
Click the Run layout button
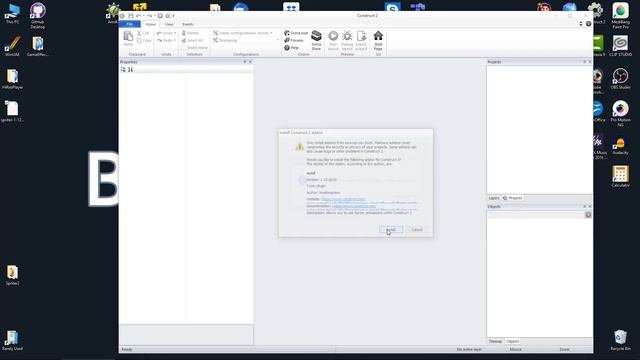(333, 40)
